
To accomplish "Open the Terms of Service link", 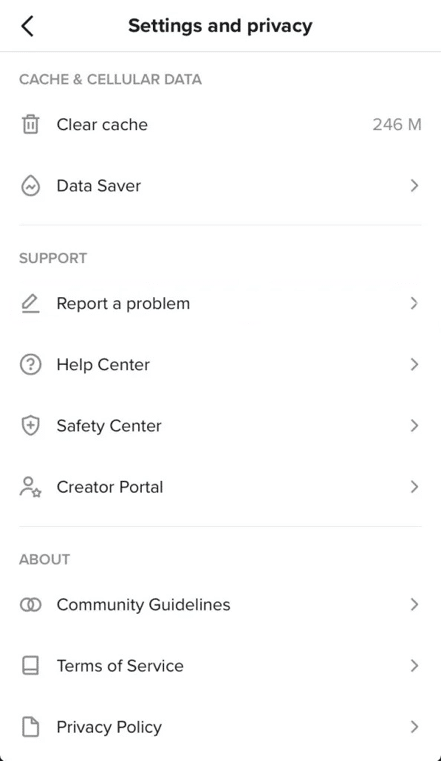I will tap(220, 666).
